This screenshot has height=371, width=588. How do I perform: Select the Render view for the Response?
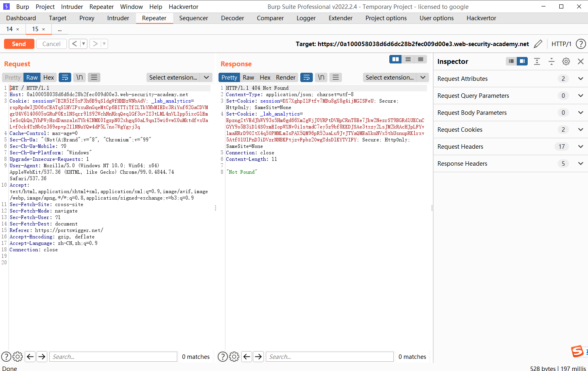(285, 77)
